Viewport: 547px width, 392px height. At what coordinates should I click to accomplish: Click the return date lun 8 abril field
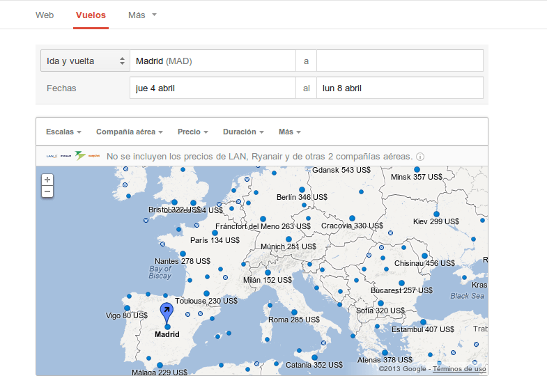[399, 88]
